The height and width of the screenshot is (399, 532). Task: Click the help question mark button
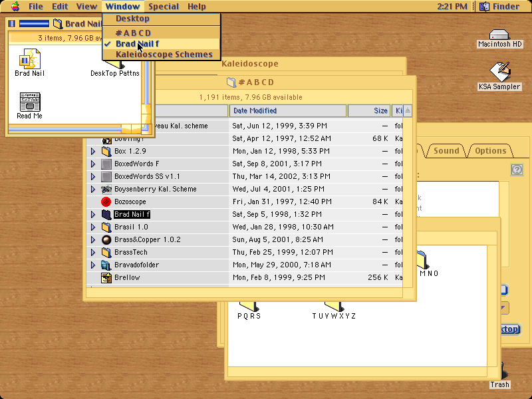coord(517,170)
